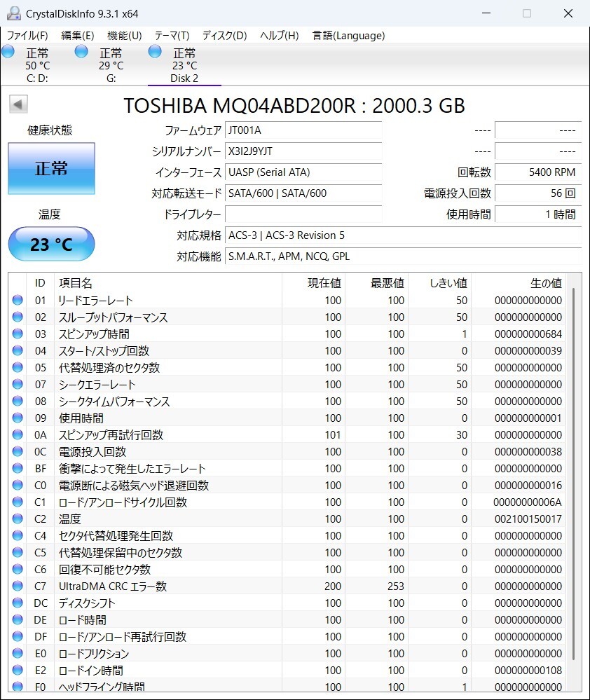The width and height of the screenshot is (590, 700).
Task: Click the blue 正常 health status button
Action: click(x=51, y=168)
